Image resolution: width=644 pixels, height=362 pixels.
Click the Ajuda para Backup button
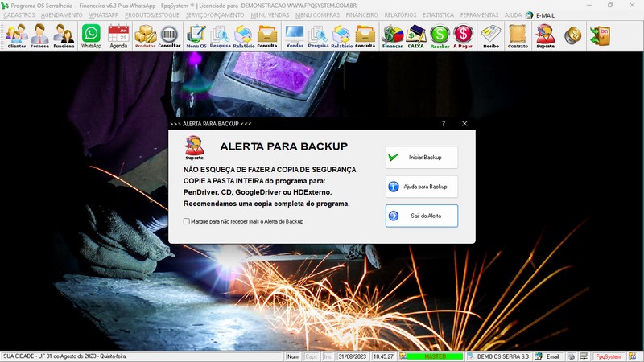pos(421,187)
